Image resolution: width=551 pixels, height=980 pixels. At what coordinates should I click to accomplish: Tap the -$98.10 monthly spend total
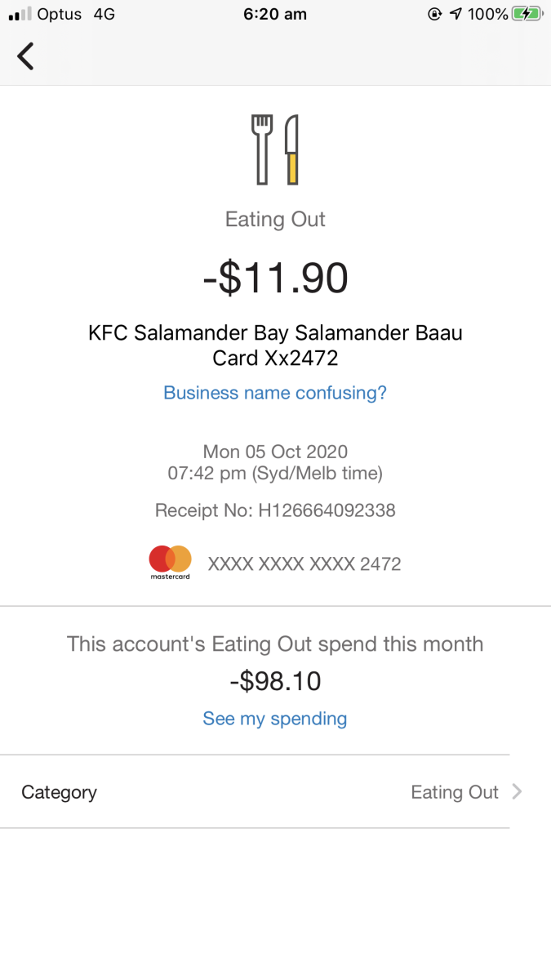pos(275,681)
